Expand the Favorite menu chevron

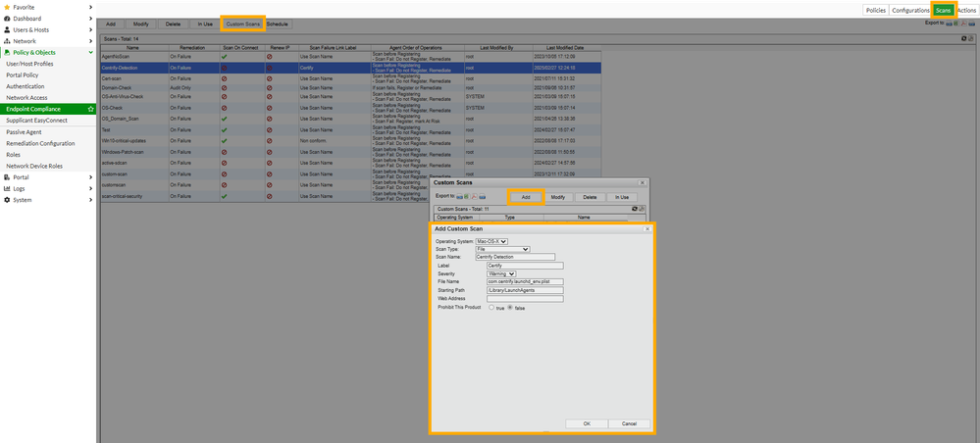[90, 7]
